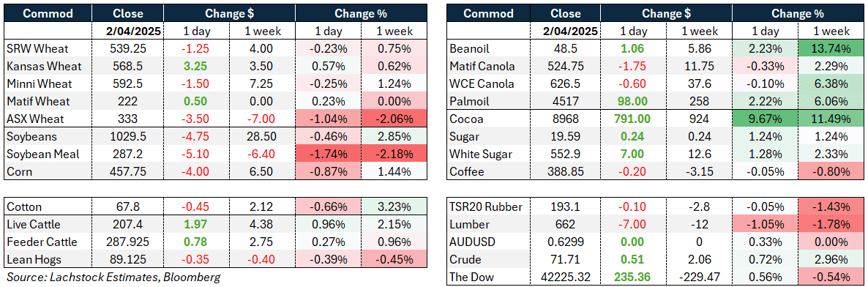Select Soybean Meal 1 day -1.74% cell
Screen dimensions: 868x287
pos(328,154)
